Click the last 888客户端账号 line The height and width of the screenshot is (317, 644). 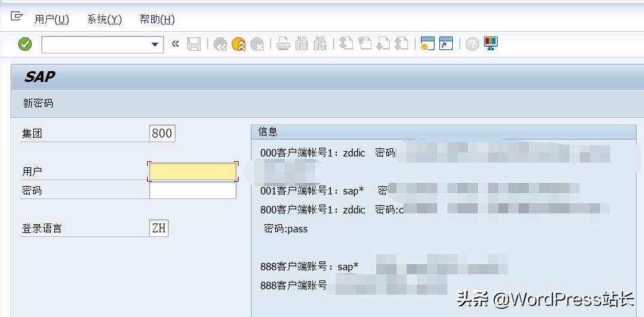[294, 285]
